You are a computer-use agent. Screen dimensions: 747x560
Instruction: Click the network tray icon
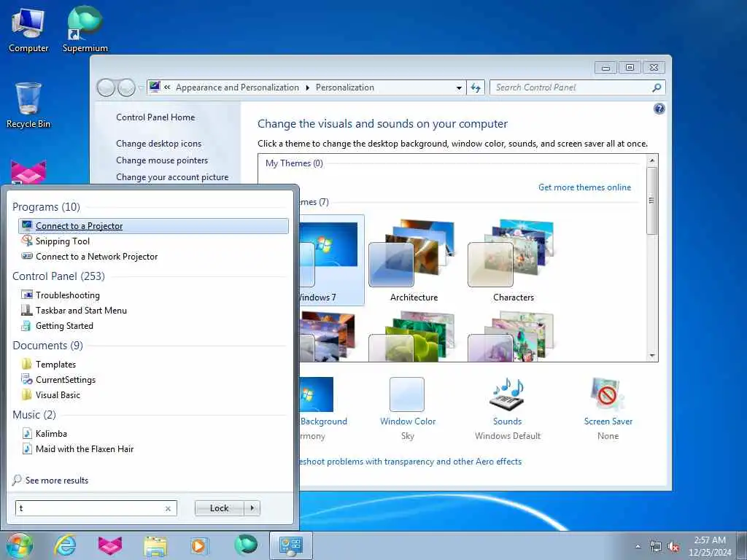(656, 547)
